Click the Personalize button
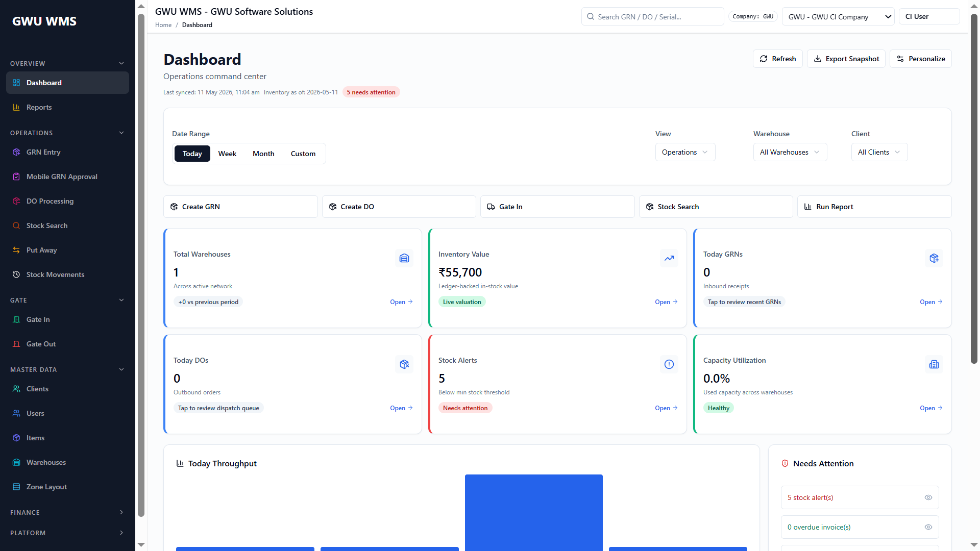The height and width of the screenshot is (551, 980). coord(920,59)
